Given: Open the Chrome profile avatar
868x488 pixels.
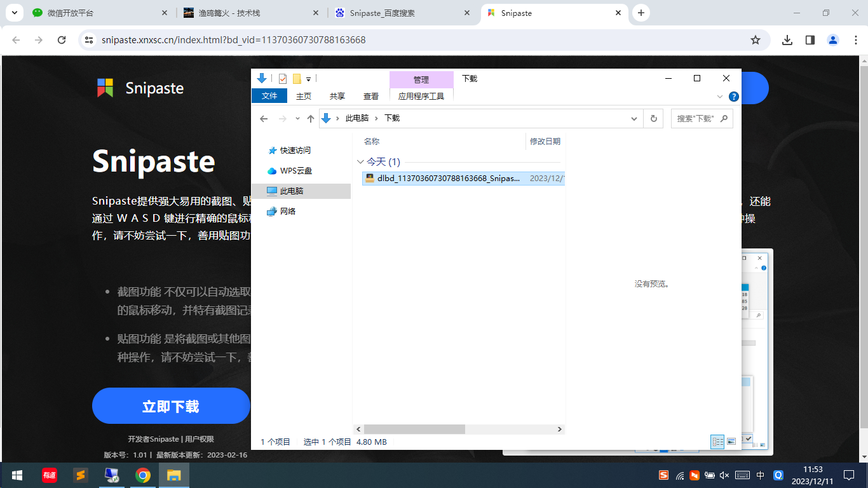Looking at the screenshot, I should tap(833, 40).
